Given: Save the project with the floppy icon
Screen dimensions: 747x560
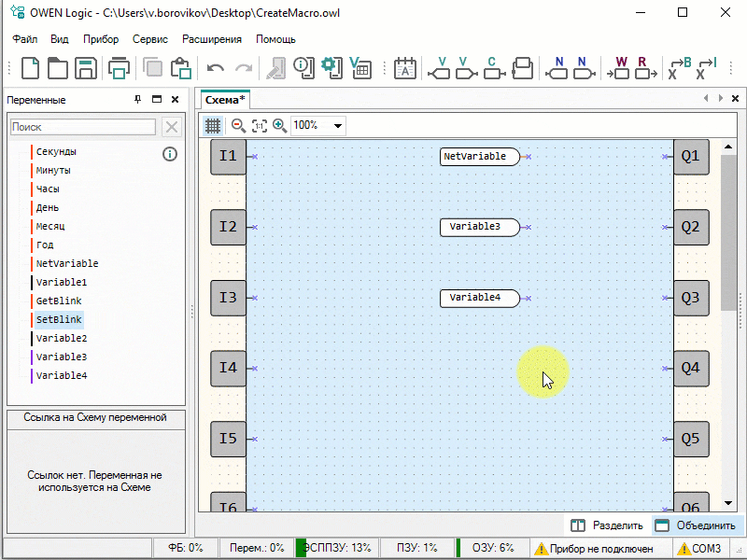Looking at the screenshot, I should pos(86,68).
